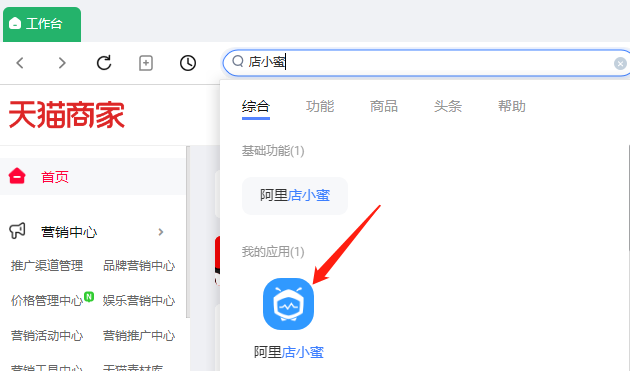Open 营销中心 in the sidebar

(69, 232)
